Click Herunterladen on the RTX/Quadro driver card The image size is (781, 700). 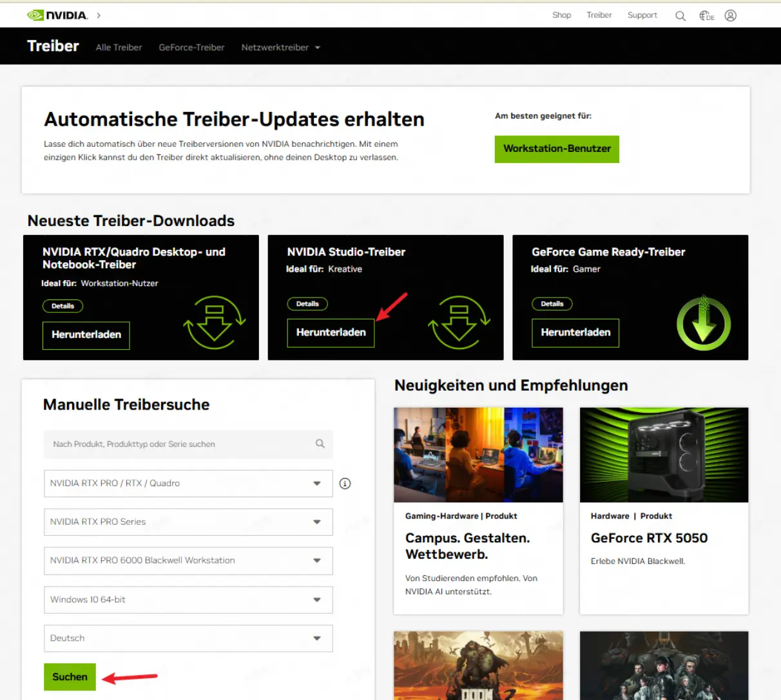(86, 335)
